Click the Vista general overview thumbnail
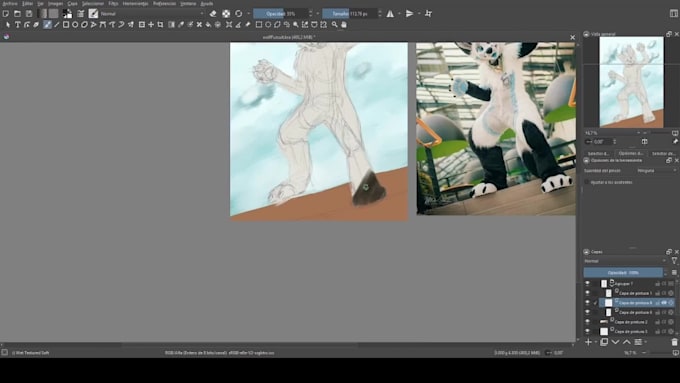Screen dimensions: 680x383 [x=631, y=82]
